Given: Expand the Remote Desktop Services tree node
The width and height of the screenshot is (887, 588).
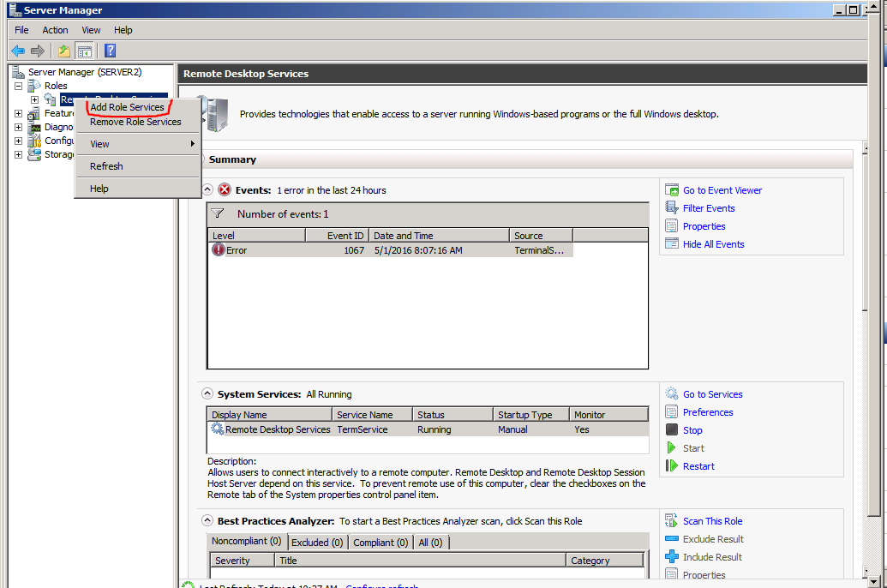Looking at the screenshot, I should click(34, 99).
